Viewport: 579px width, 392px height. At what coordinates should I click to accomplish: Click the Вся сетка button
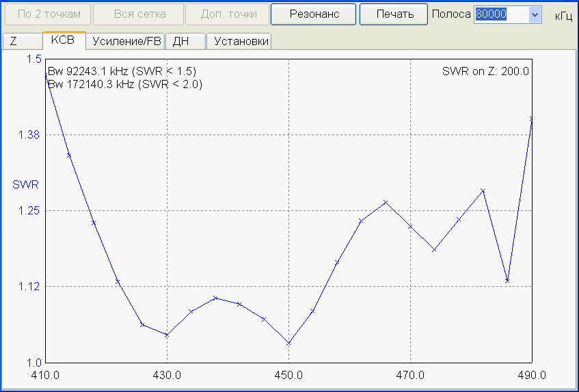(x=138, y=14)
